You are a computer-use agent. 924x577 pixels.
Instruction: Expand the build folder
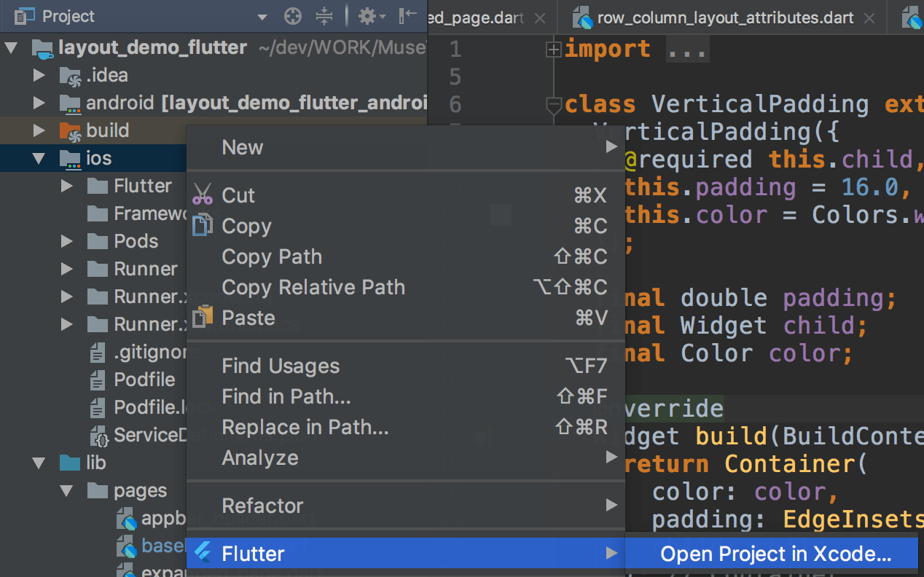point(39,130)
